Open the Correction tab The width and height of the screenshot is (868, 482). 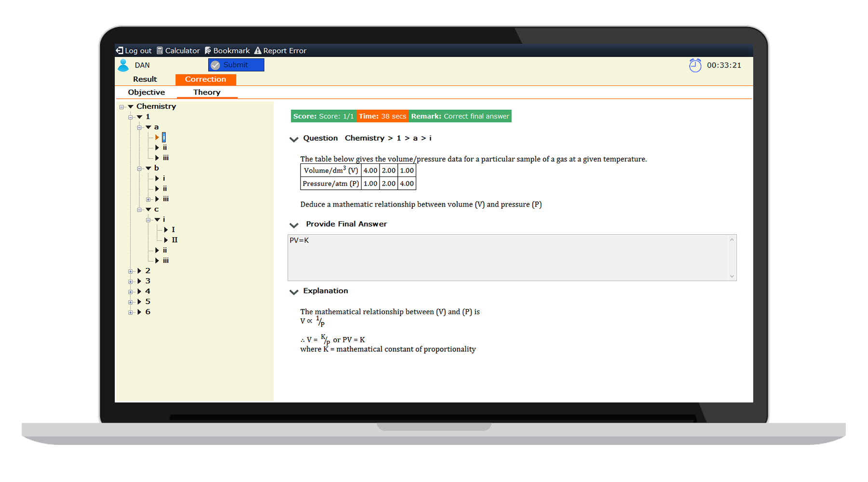tap(205, 79)
